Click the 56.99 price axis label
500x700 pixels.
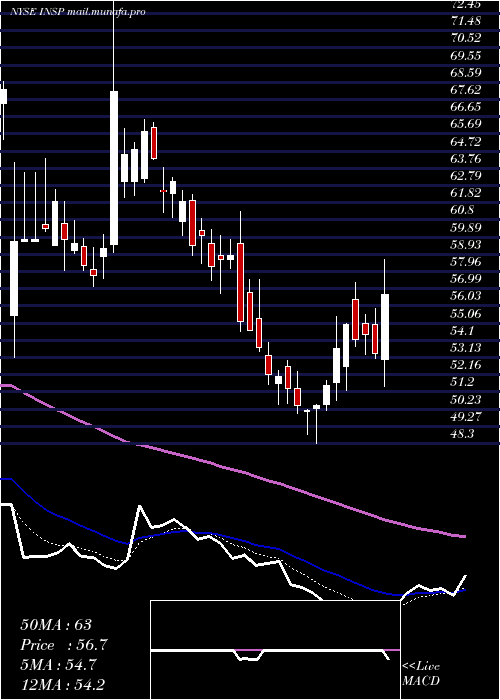pyautogui.click(x=466, y=279)
